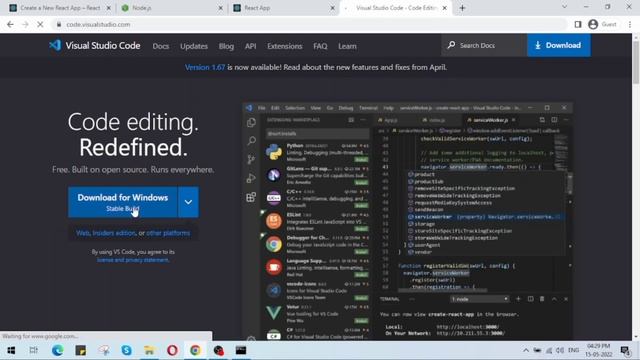Launch Microsoft Edge from the taskbar
640x360 pixels.
pos(57,350)
